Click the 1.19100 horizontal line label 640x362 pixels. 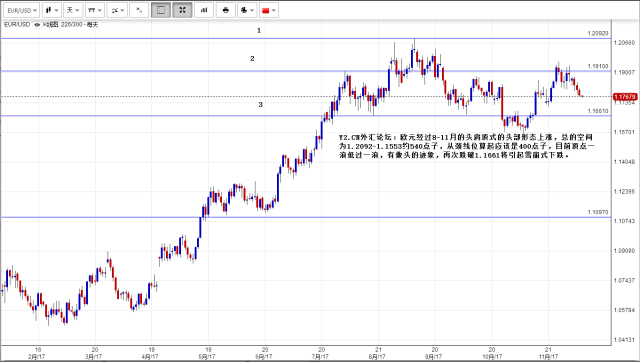[x=598, y=66]
